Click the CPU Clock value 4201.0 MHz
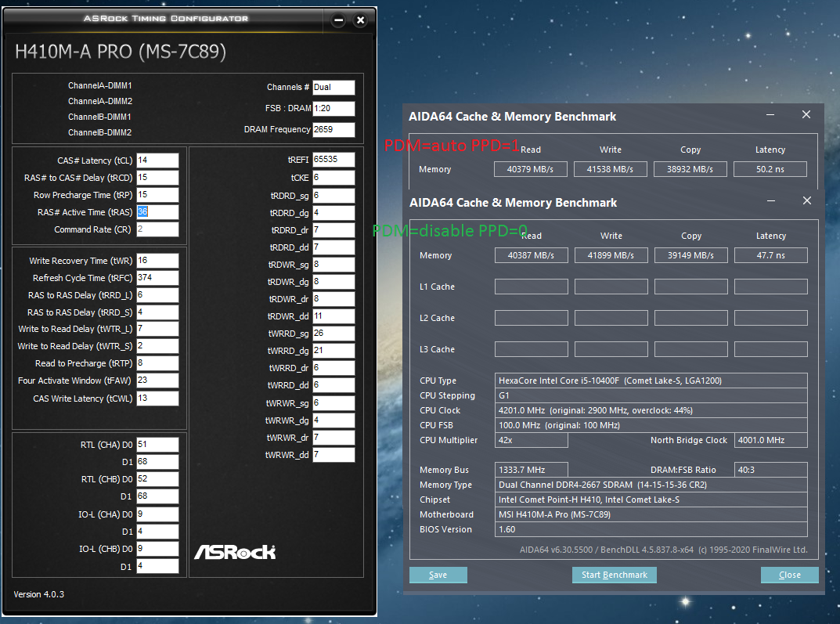 pyautogui.click(x=651, y=410)
